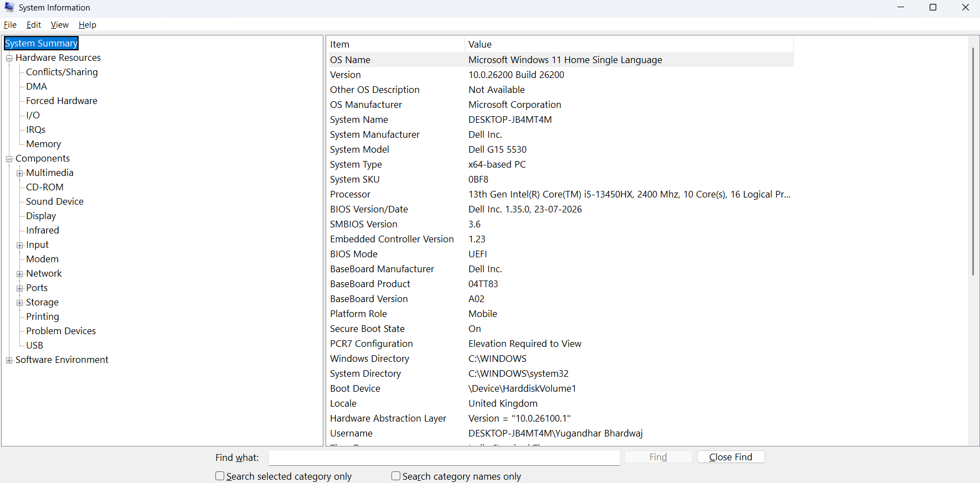
Task: Click the Find button beside the search box
Action: click(658, 457)
